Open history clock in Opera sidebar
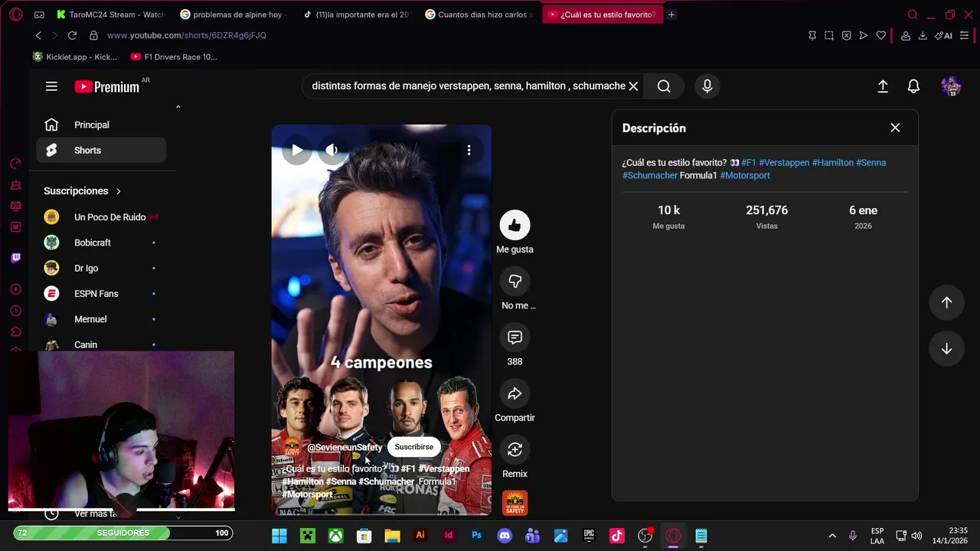 [15, 311]
